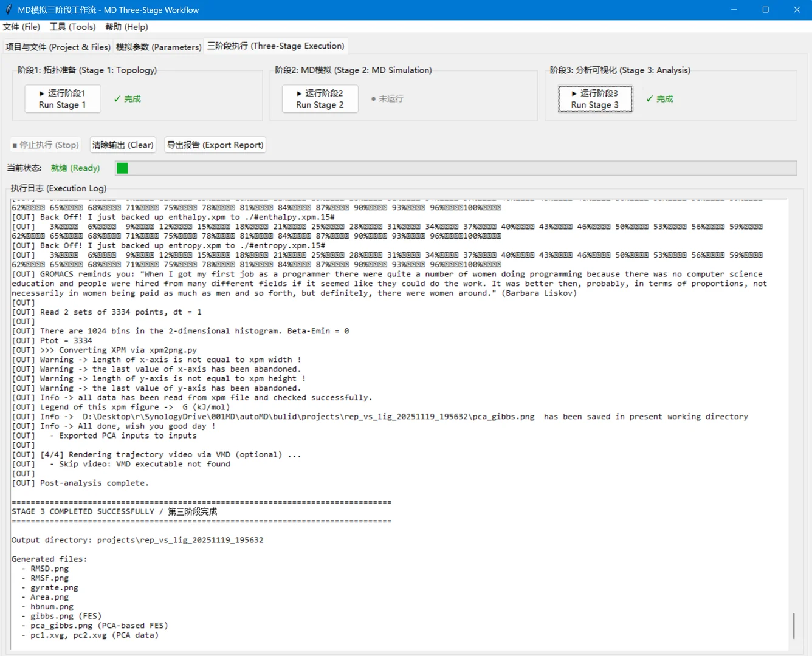Launch Run Stage 3 analysis

(x=595, y=98)
